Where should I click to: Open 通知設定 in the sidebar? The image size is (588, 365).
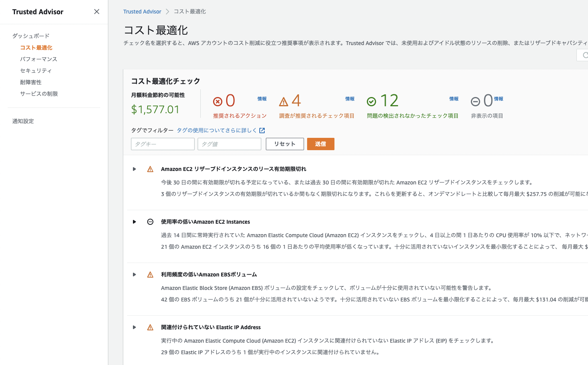pos(23,121)
